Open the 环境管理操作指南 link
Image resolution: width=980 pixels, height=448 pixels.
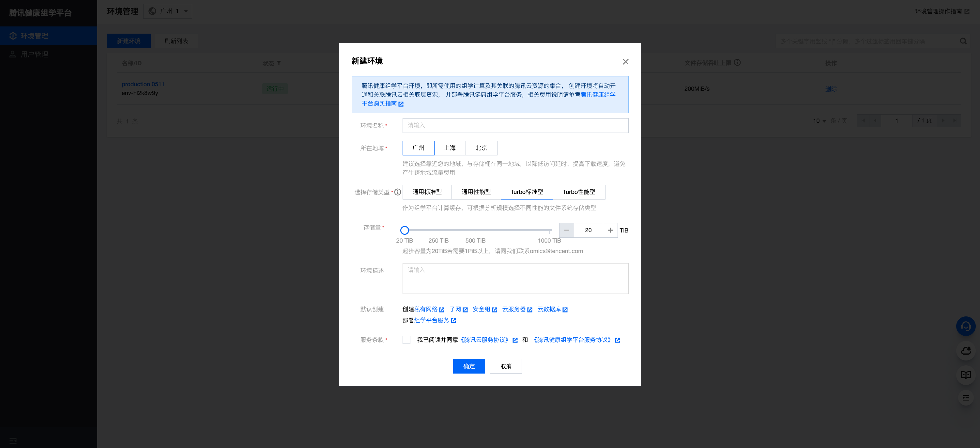pos(938,11)
